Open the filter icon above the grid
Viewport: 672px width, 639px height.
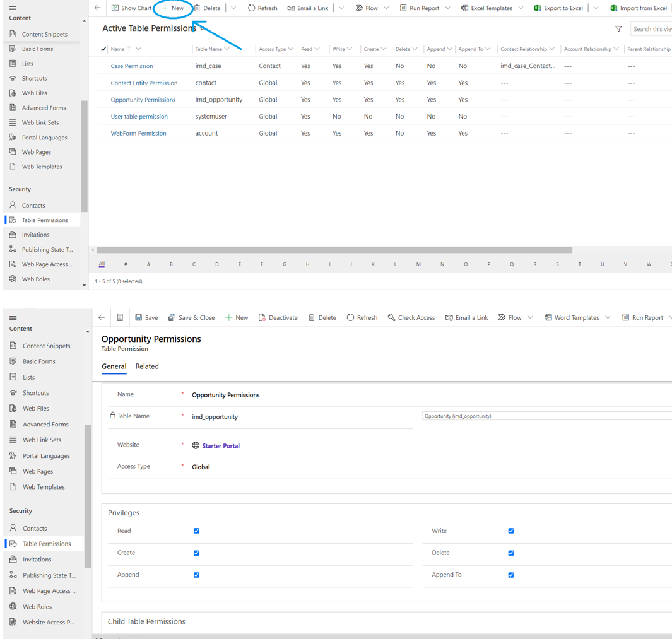619,29
